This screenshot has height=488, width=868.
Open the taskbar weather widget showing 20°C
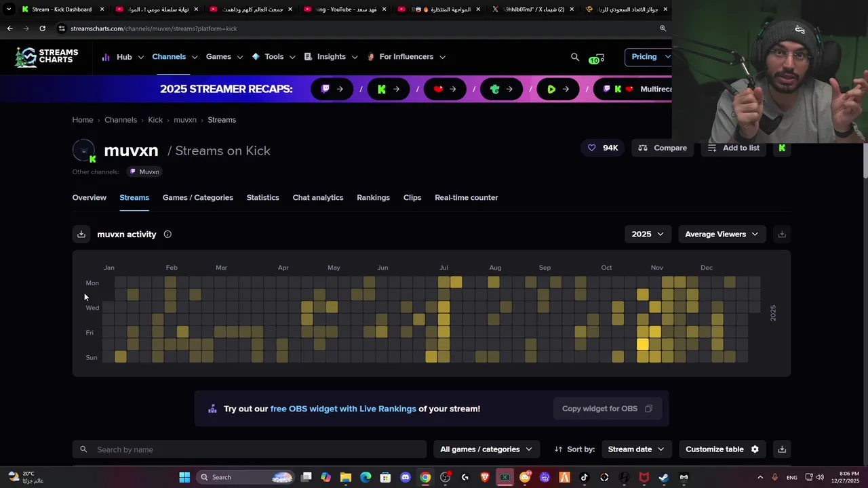[x=24, y=477]
